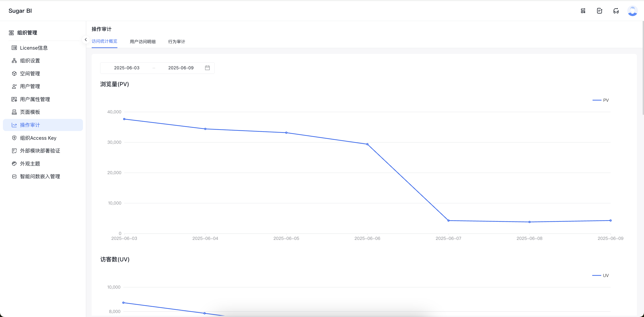Click the 智能问数嵌入管理 icon

coord(14,177)
